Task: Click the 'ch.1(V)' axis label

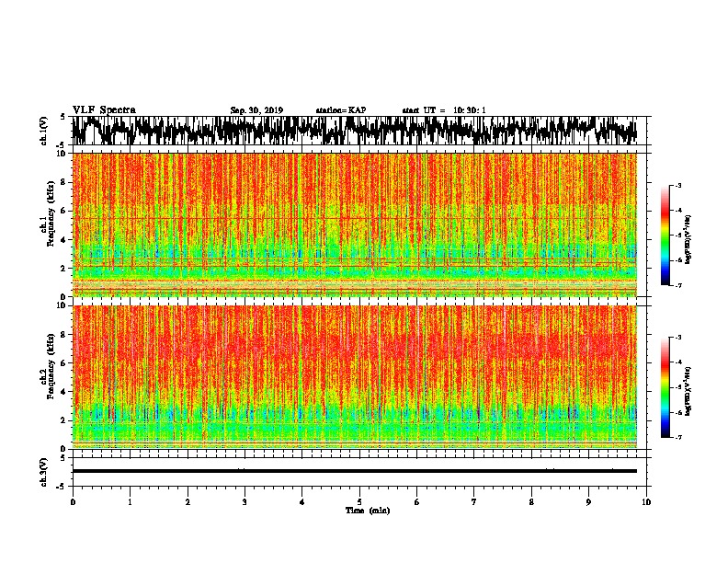Action: click(44, 131)
